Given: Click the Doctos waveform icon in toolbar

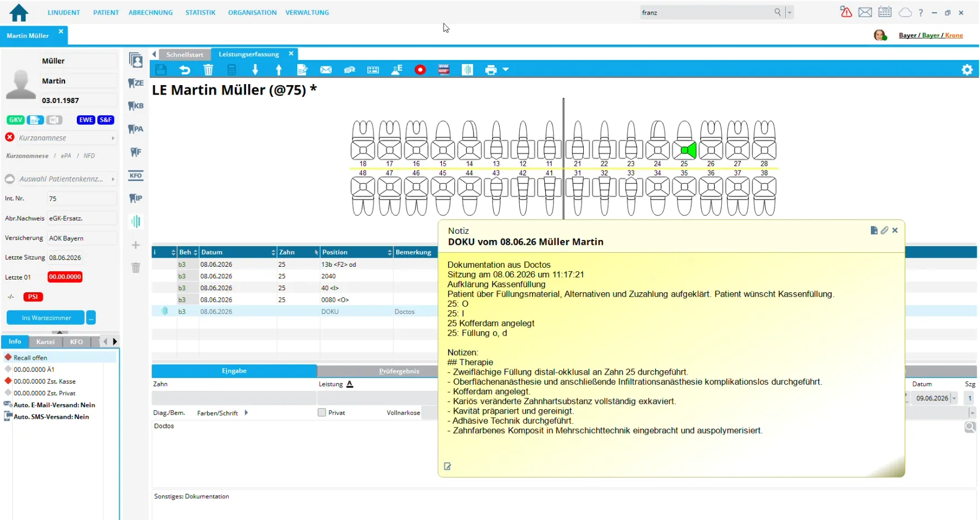Looking at the screenshot, I should click(467, 70).
